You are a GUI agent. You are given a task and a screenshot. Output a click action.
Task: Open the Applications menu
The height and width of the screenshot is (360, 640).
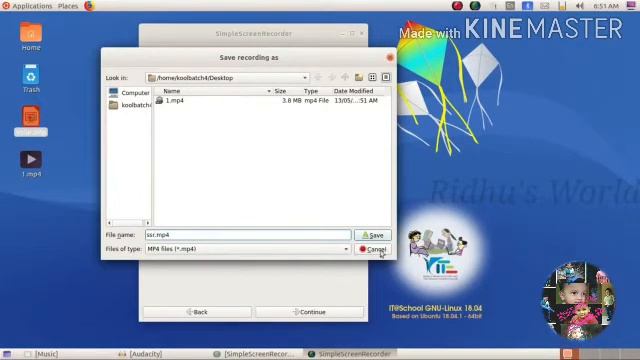click(27, 6)
